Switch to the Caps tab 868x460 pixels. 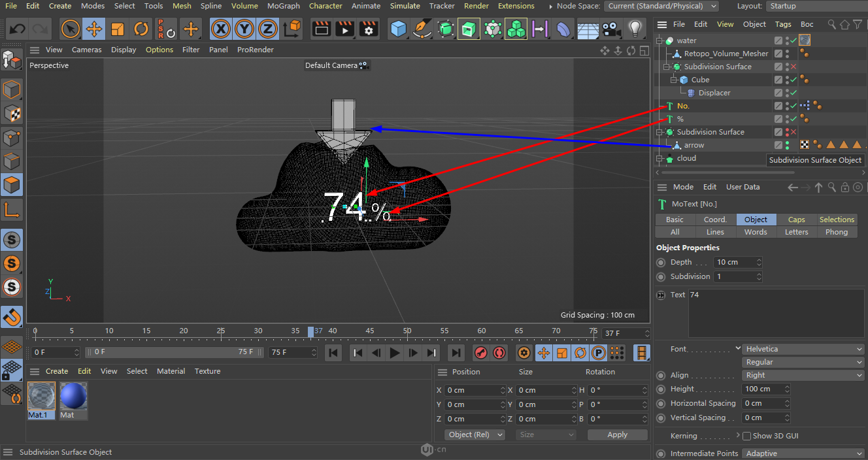tap(796, 220)
